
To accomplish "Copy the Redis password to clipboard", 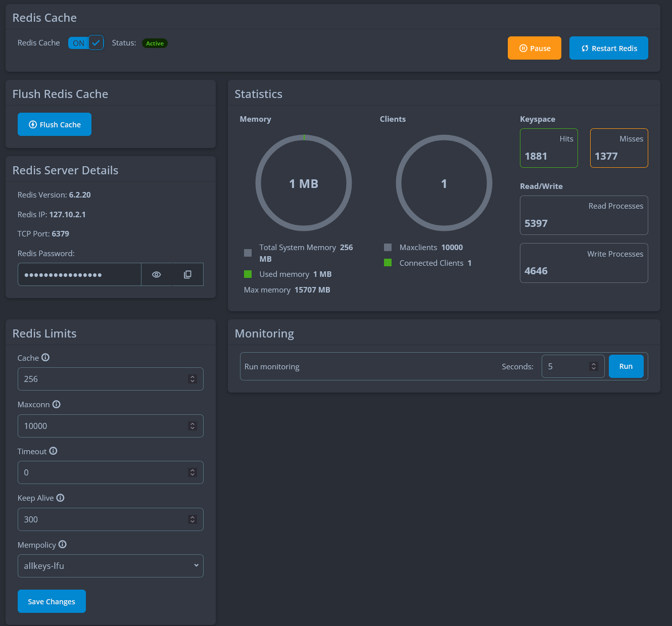I will pyautogui.click(x=187, y=274).
